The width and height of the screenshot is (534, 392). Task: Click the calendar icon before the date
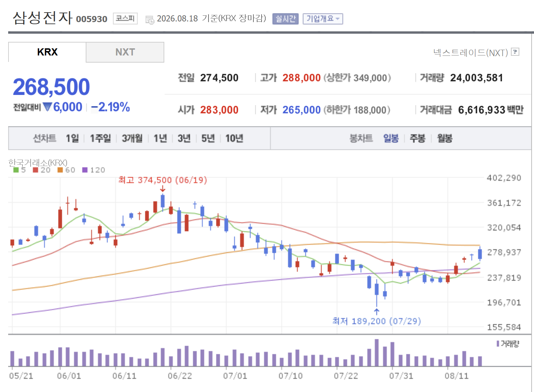(150, 20)
